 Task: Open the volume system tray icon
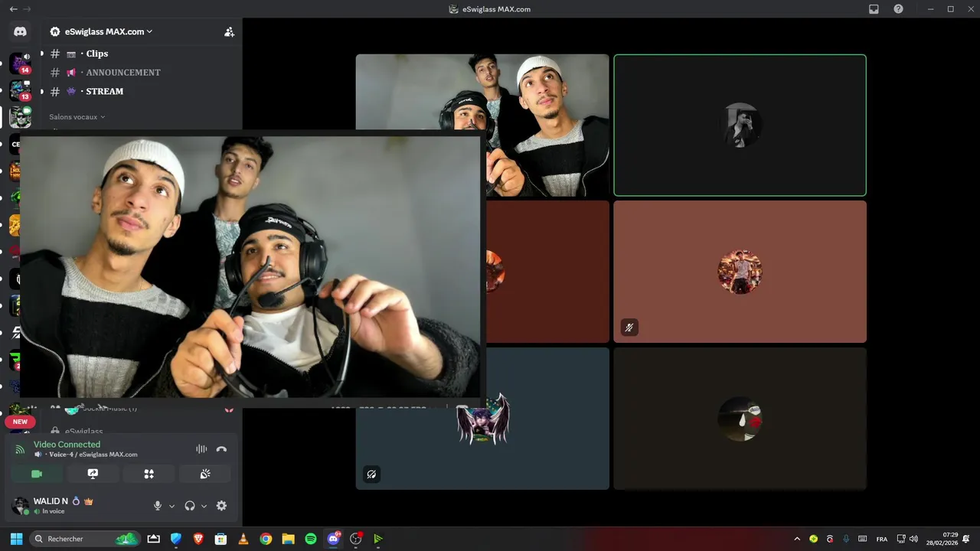point(913,539)
